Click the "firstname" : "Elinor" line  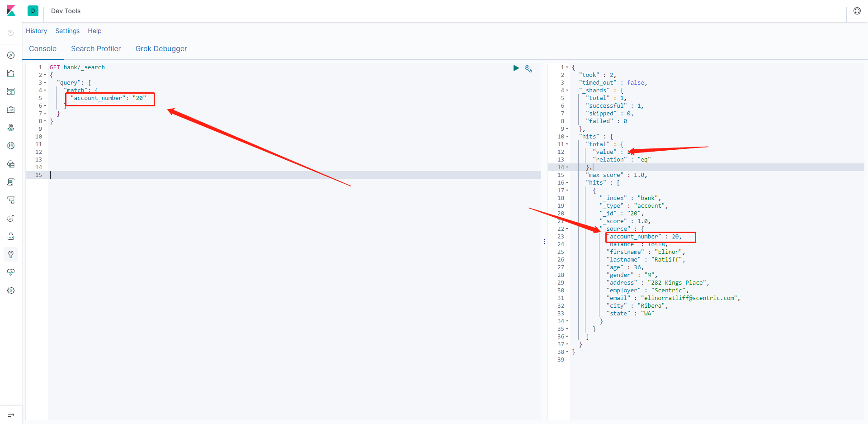646,252
